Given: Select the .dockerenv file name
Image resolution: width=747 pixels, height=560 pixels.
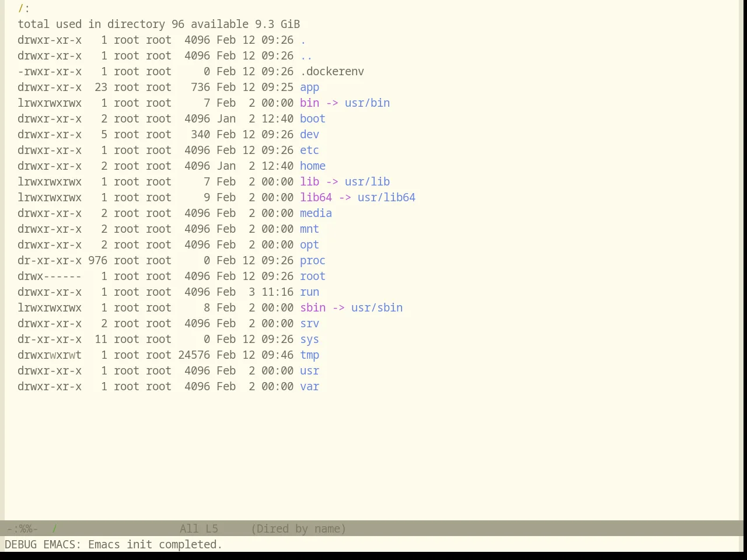Looking at the screenshot, I should (x=332, y=72).
